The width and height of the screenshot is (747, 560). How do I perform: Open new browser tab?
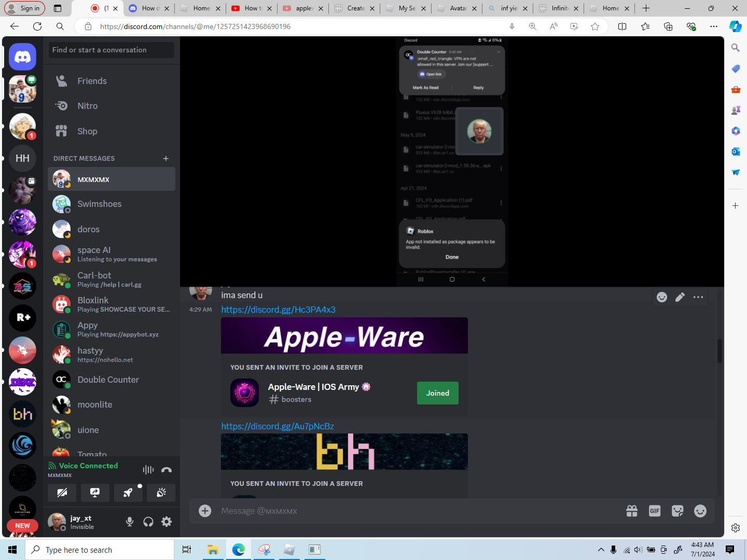[646, 8]
